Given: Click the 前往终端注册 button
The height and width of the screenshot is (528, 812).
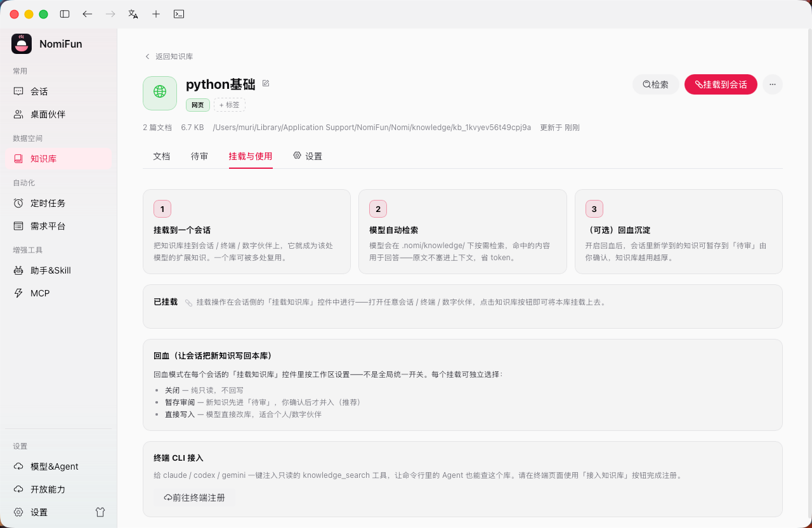Looking at the screenshot, I should 194,498.
